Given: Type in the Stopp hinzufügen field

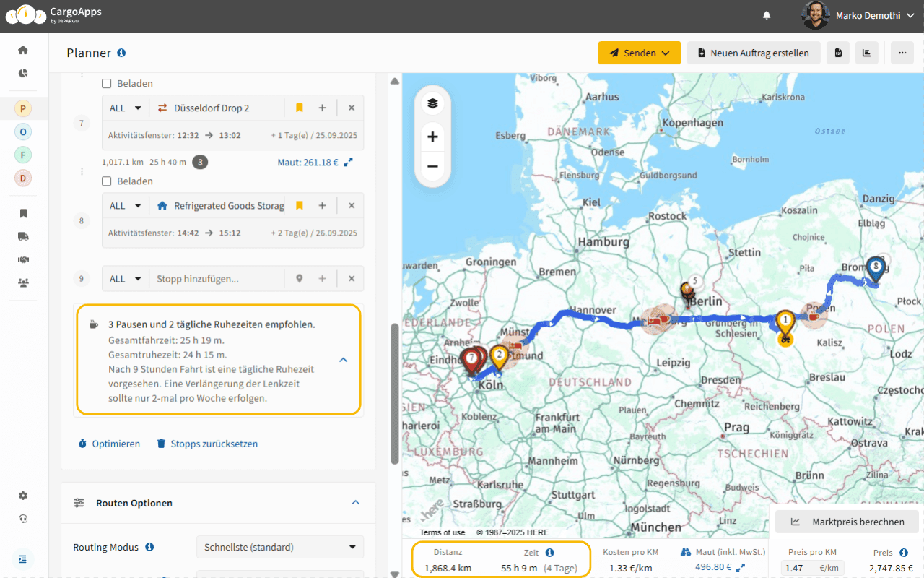Looking at the screenshot, I should click(217, 279).
